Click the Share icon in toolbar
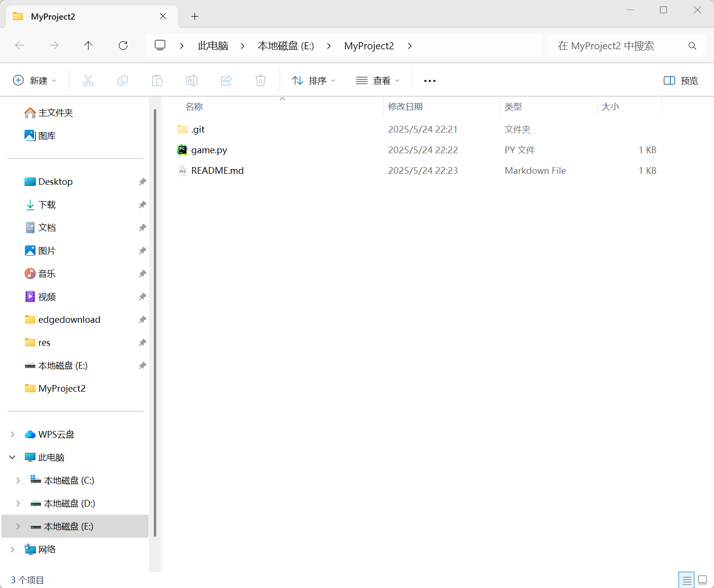This screenshot has width=714, height=588. coord(226,80)
